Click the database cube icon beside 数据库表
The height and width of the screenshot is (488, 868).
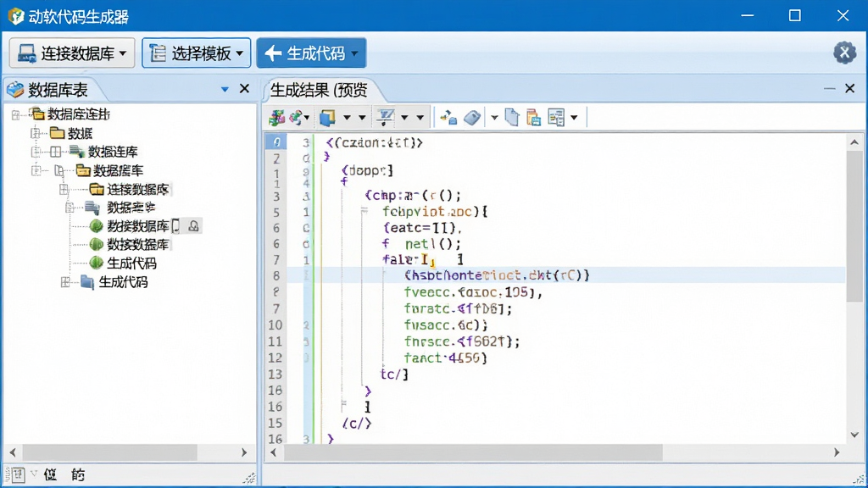pyautogui.click(x=15, y=90)
